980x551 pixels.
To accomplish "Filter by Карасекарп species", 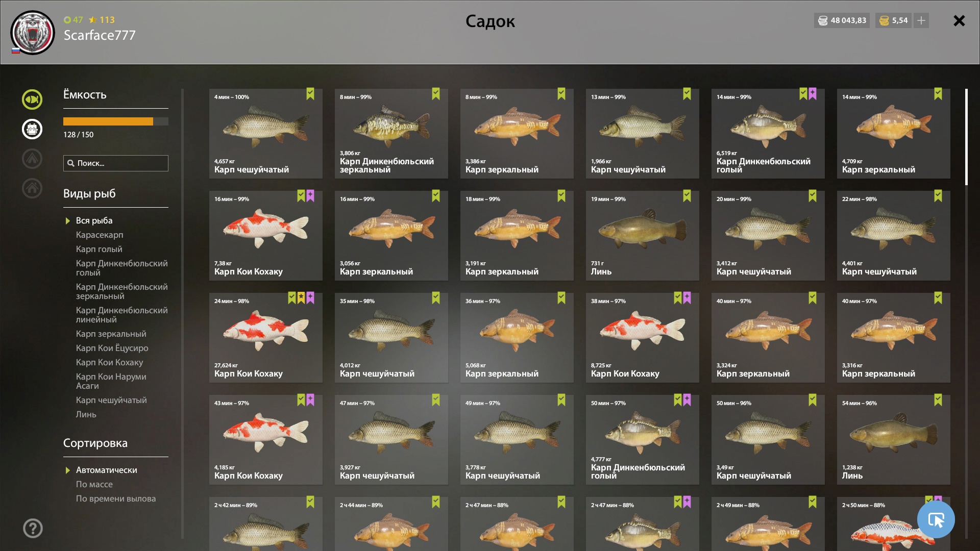I will 100,235.
